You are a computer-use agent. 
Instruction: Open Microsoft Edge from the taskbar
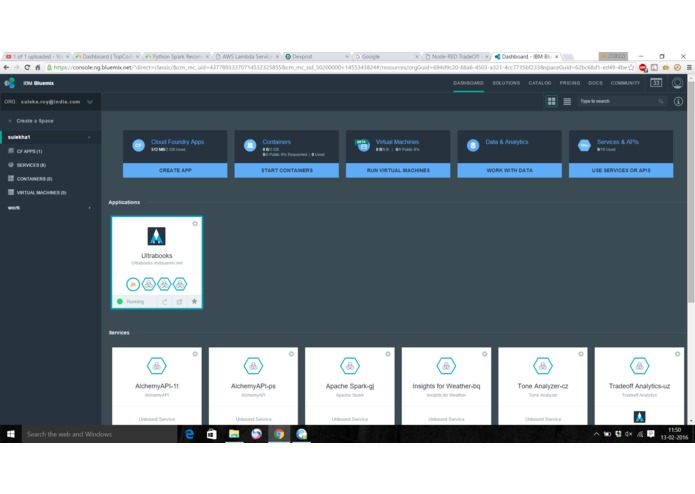click(189, 434)
